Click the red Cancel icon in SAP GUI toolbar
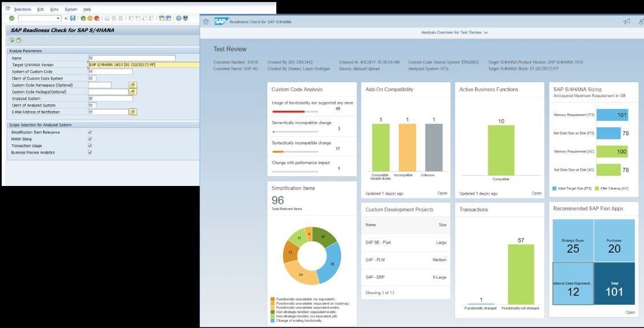Screen dimensions: 644x328 (97, 18)
